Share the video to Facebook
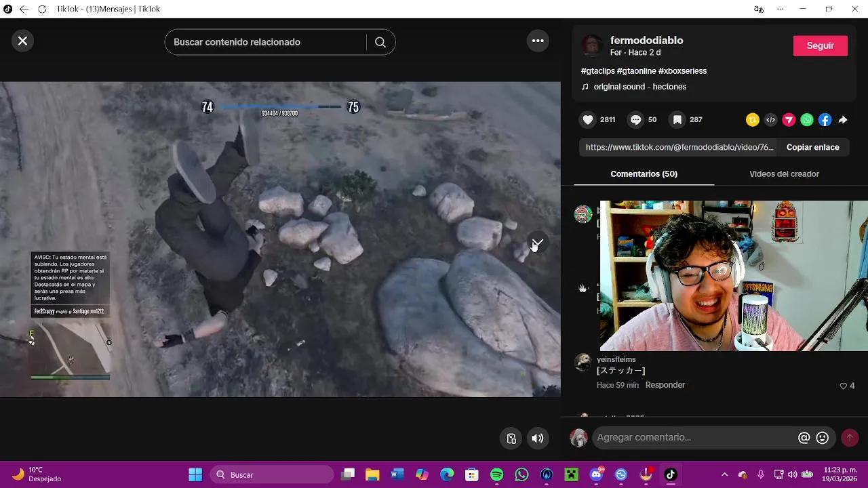Screen dimensions: 868x488 point(825,120)
